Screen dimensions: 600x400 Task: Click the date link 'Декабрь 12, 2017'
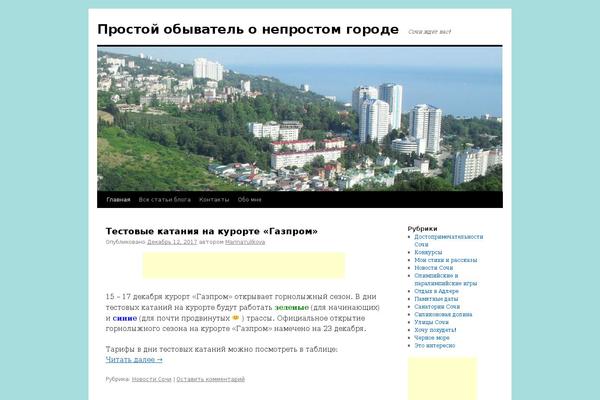[172, 242]
